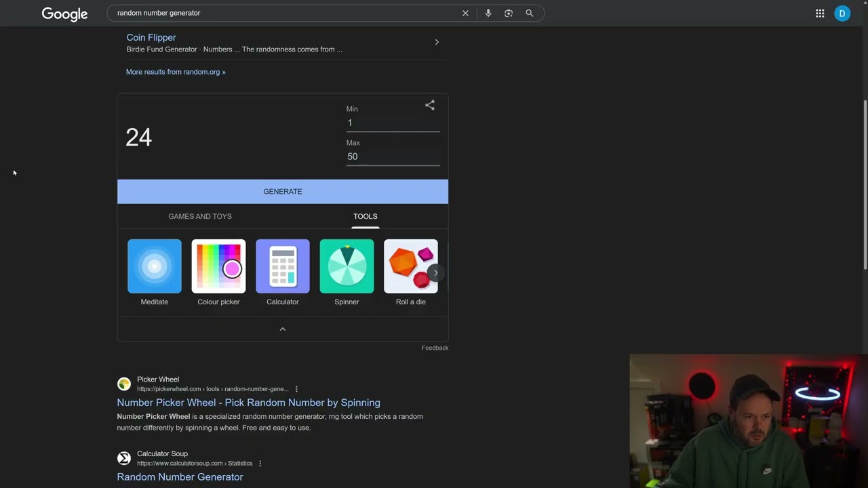Select the Tools tab

coord(365,216)
